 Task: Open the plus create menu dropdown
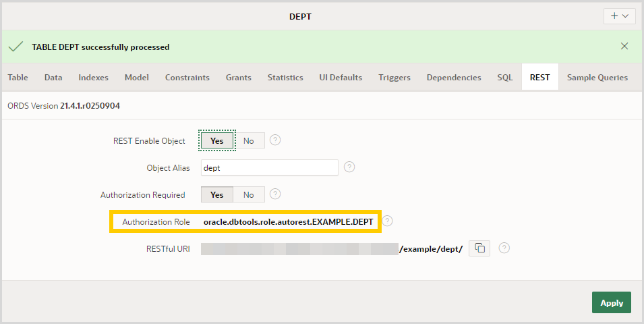(619, 16)
